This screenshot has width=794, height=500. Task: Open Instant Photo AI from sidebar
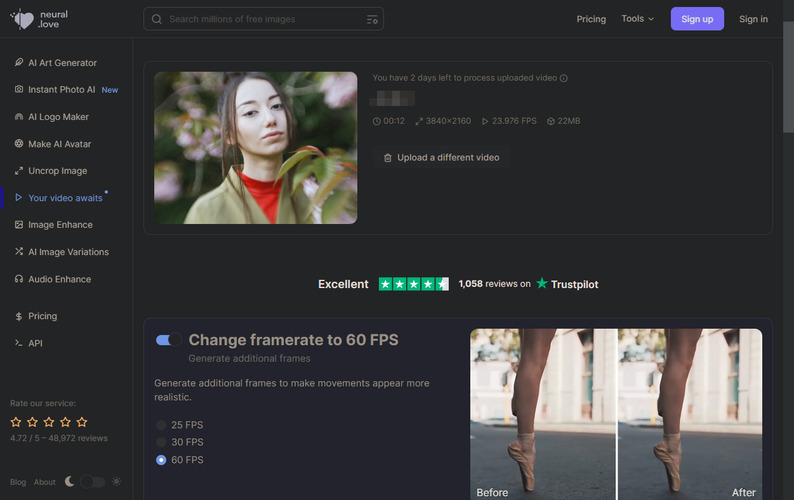coord(62,90)
